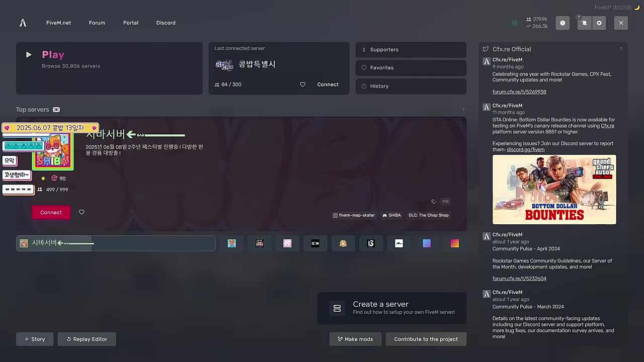Open the Favorites list
The height and width of the screenshot is (362, 644).
point(411,68)
